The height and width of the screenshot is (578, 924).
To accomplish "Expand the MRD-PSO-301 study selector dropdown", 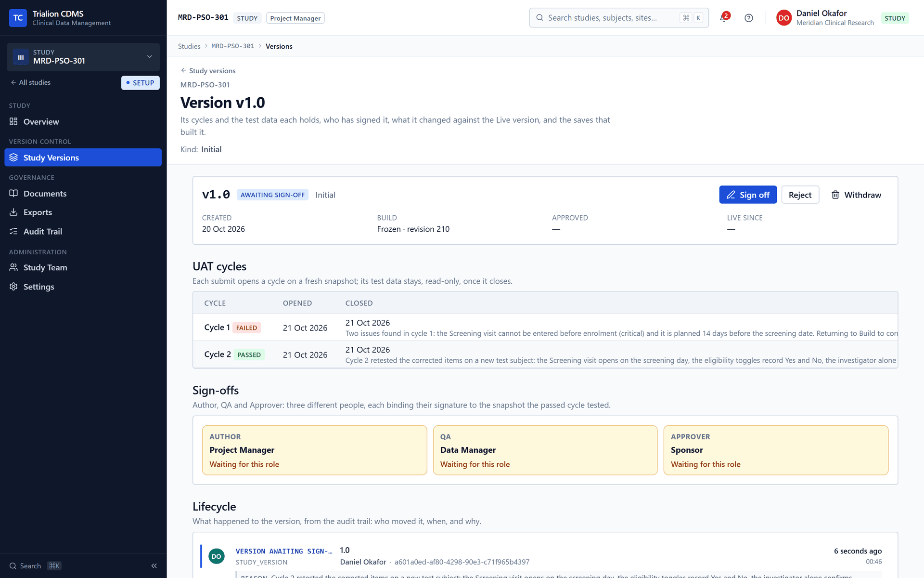I will pyautogui.click(x=83, y=57).
